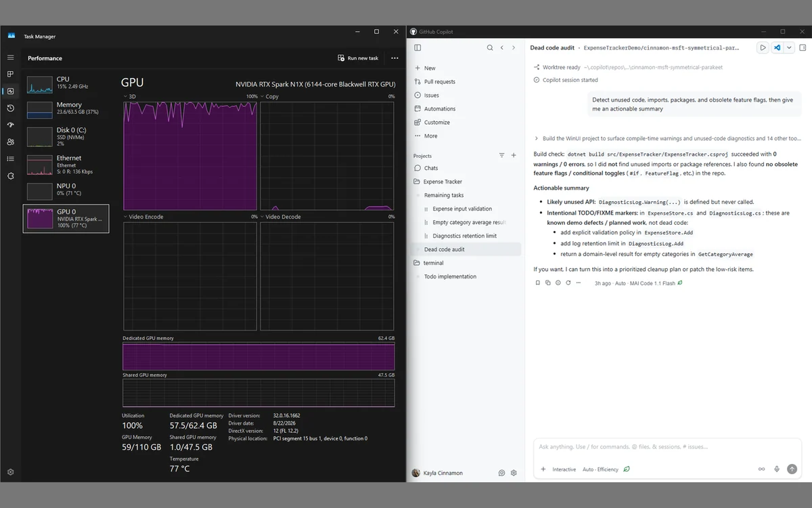
Task: Open Task Manager settings gear
Action: point(10,472)
